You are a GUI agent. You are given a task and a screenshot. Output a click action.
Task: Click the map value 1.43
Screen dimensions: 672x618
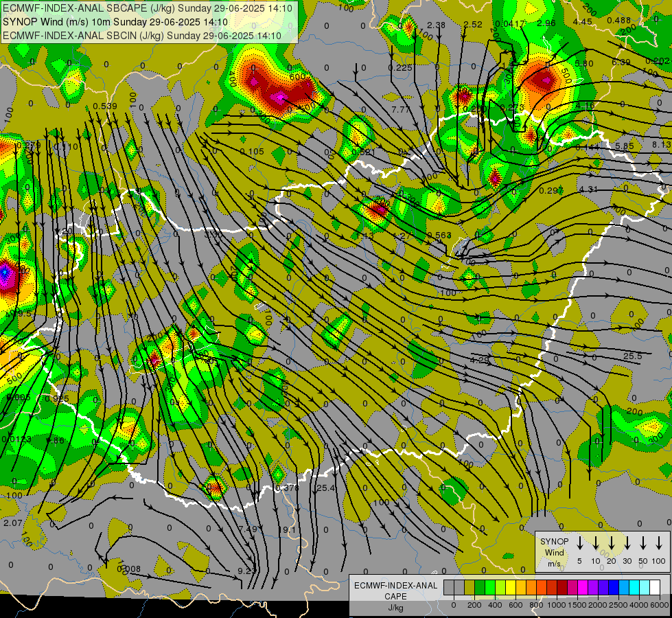pos(364,236)
